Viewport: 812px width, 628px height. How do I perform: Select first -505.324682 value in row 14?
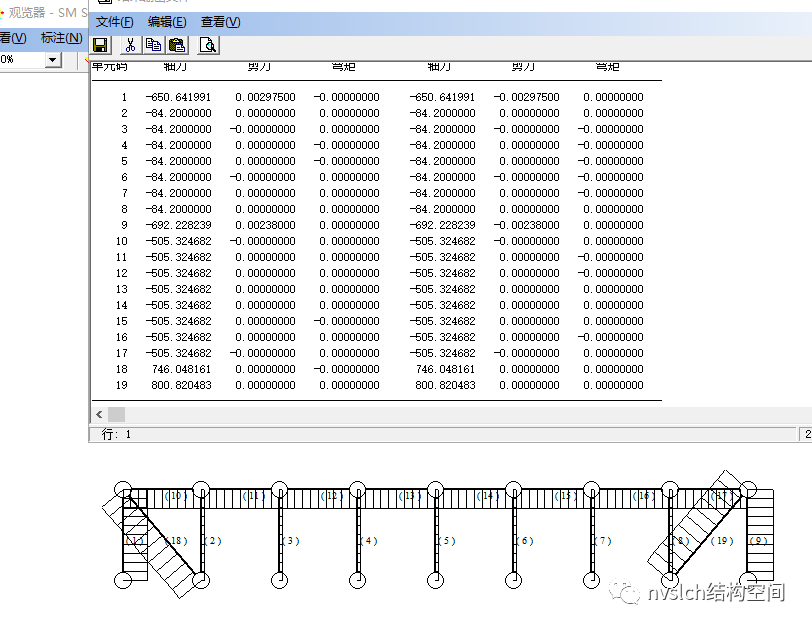pyautogui.click(x=178, y=305)
